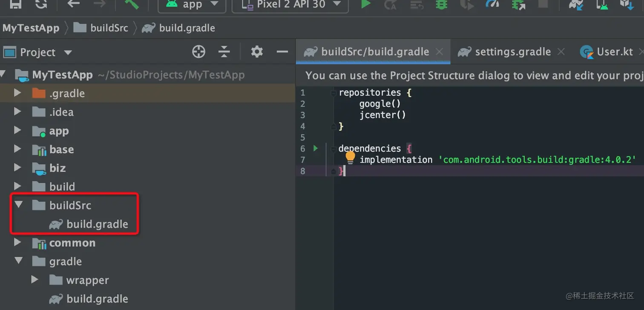Click the 'jcenter()' text on line 3

click(x=382, y=115)
